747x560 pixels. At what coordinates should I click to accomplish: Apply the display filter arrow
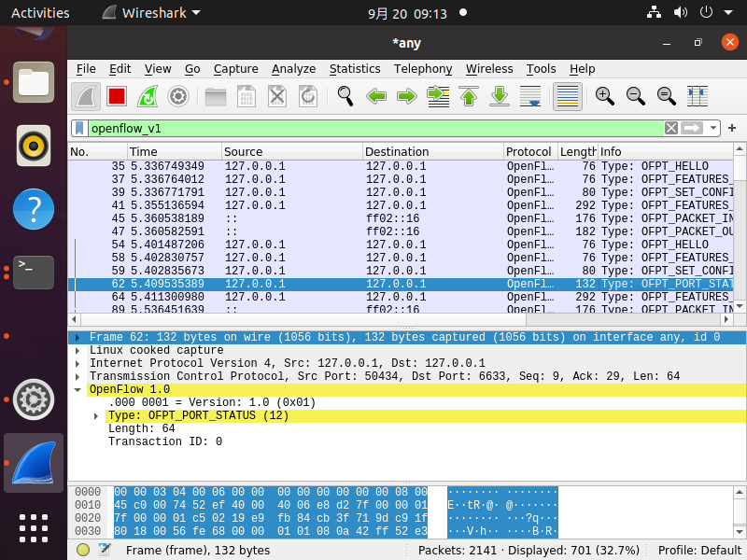[x=692, y=128]
